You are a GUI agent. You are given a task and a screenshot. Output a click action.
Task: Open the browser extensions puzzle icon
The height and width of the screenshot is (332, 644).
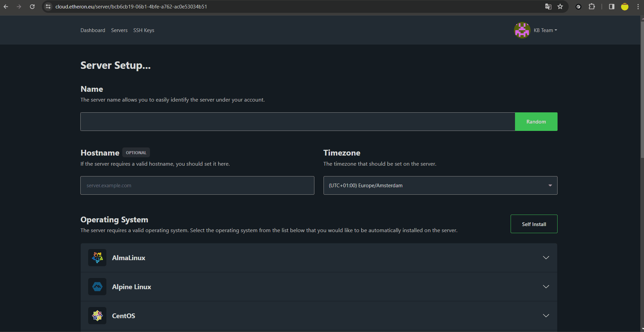(592, 7)
